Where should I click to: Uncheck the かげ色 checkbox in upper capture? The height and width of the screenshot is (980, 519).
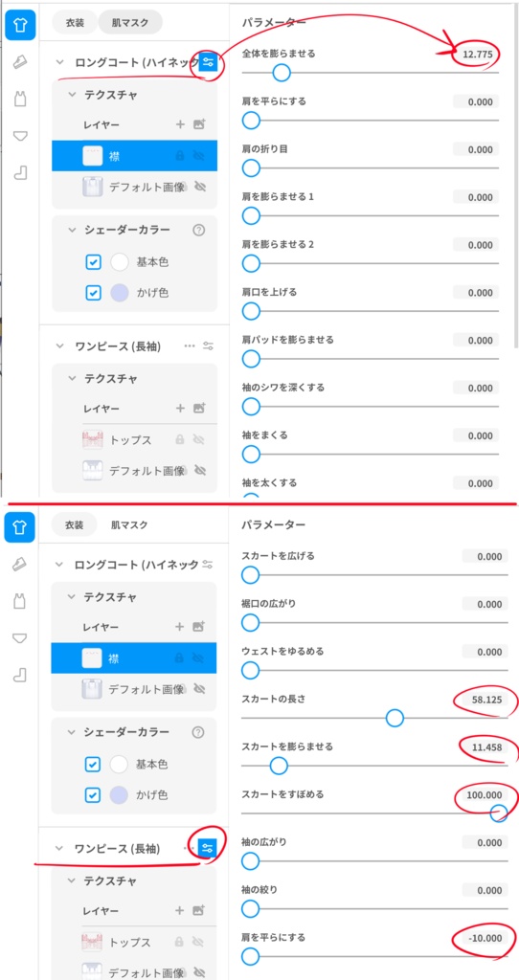[93, 293]
